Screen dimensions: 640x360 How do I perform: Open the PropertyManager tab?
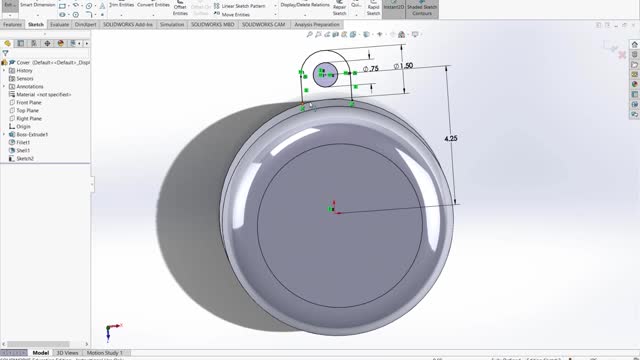point(20,43)
